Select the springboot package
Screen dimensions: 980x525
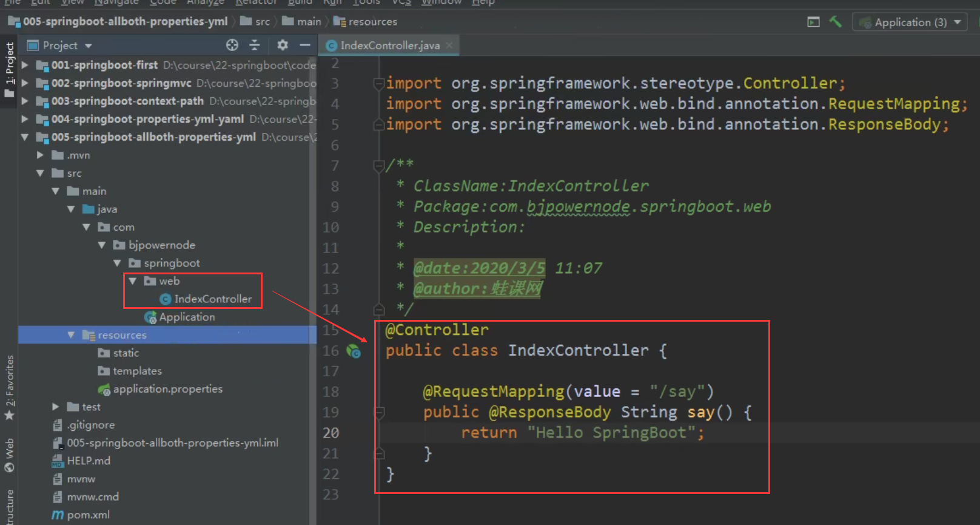pos(164,263)
